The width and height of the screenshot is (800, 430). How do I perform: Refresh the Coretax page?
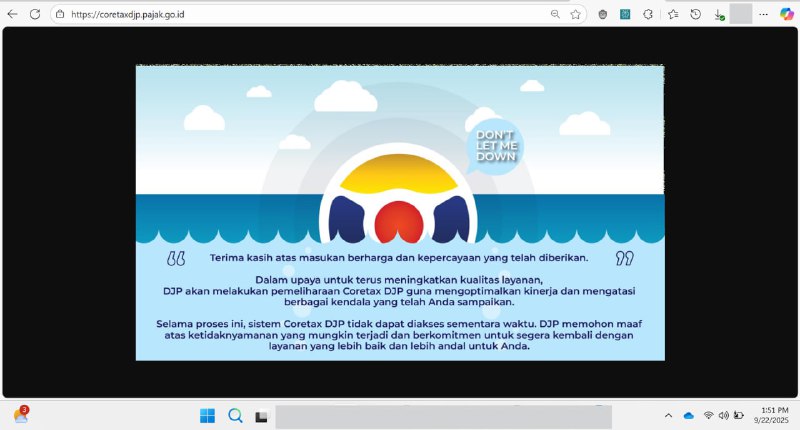click(x=35, y=14)
